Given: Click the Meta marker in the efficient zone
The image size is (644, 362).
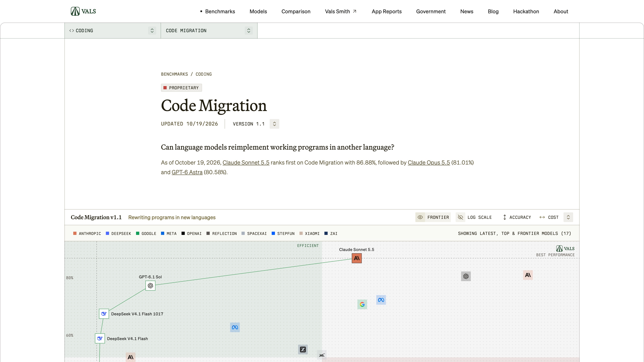Looking at the screenshot, I should (x=235, y=327).
